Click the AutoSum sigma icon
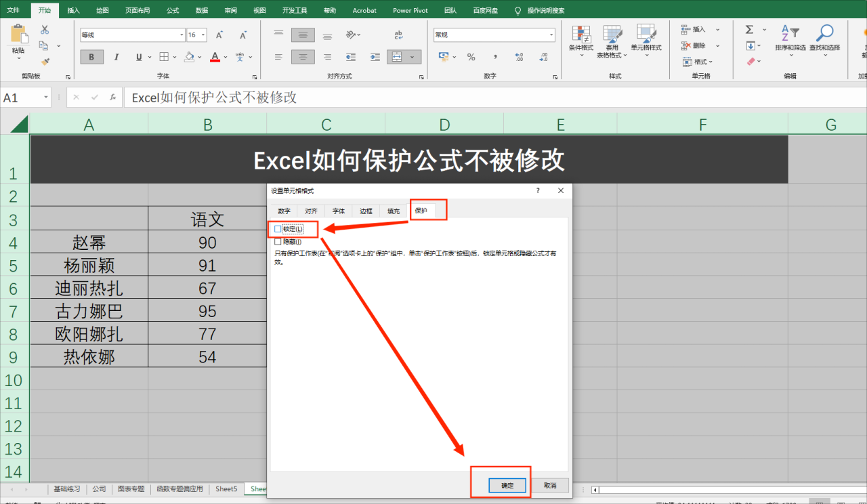867x504 pixels. click(750, 30)
